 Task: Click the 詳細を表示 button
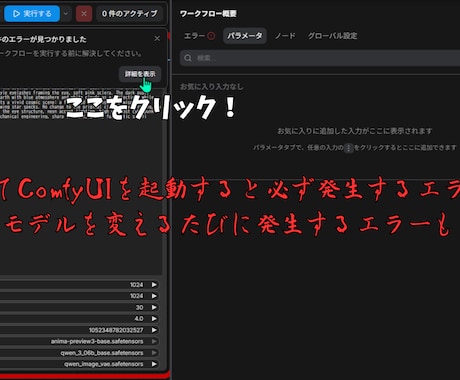pyautogui.click(x=140, y=74)
